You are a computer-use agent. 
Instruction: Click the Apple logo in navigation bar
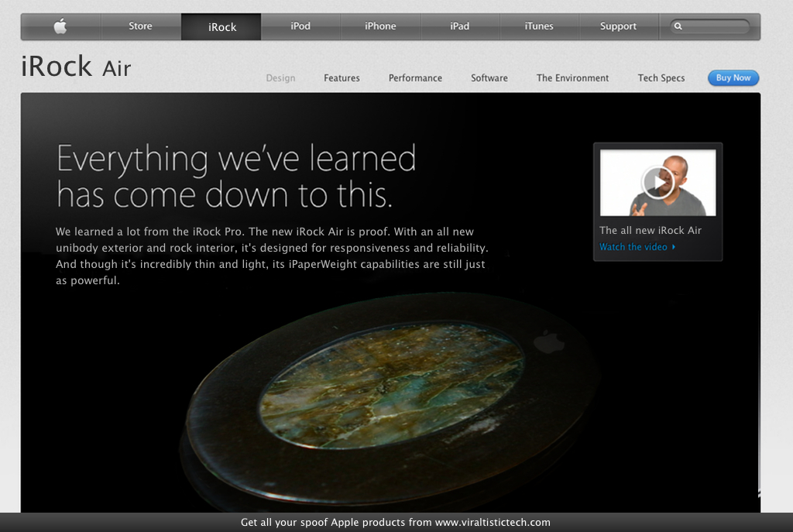pyautogui.click(x=60, y=26)
